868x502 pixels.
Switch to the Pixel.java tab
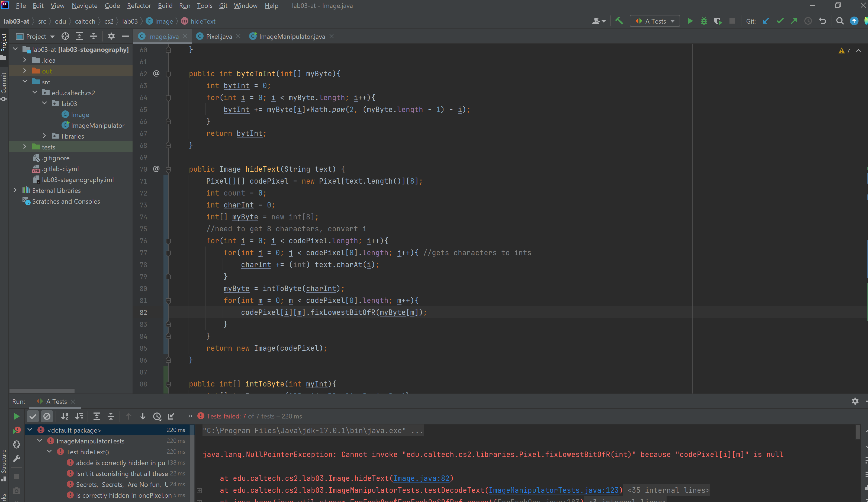219,36
